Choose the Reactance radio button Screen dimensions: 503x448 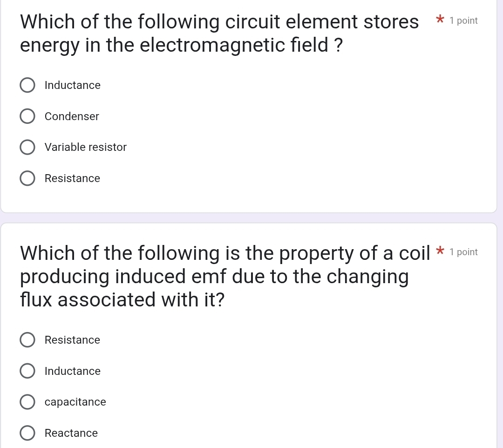tap(27, 433)
